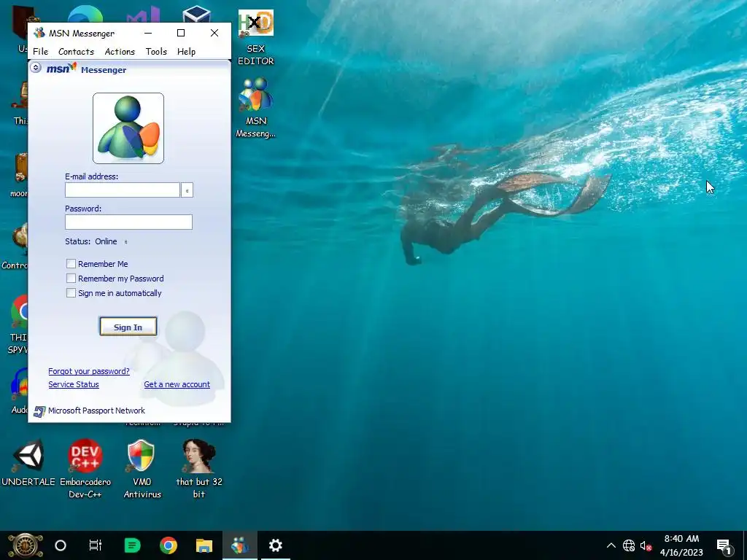Click the MSN Messenger taskbar button

239,545
